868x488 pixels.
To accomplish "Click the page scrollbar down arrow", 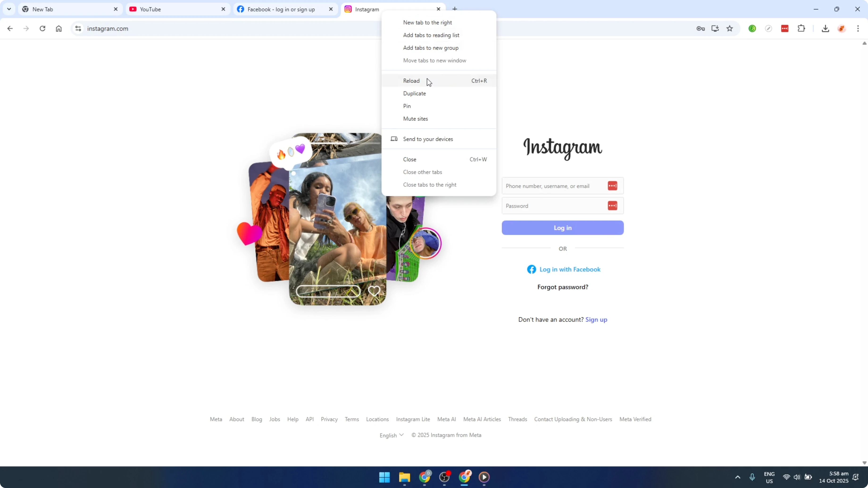I will point(864,463).
